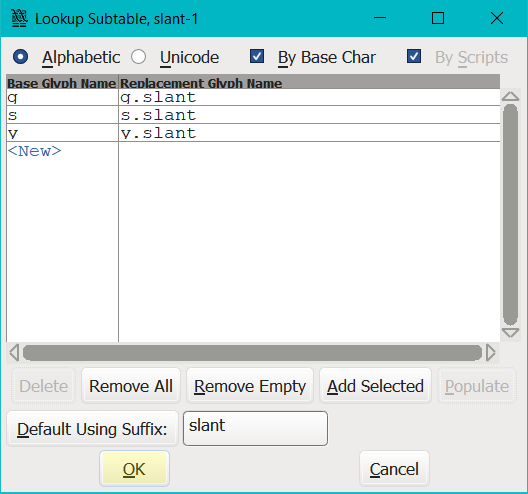
Task: Select base glyph cell 'y'
Action: click(x=62, y=133)
